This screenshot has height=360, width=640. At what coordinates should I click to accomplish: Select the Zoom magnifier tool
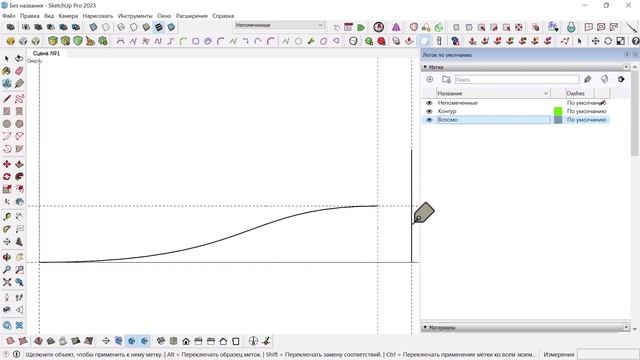pyautogui.click(x=7, y=269)
